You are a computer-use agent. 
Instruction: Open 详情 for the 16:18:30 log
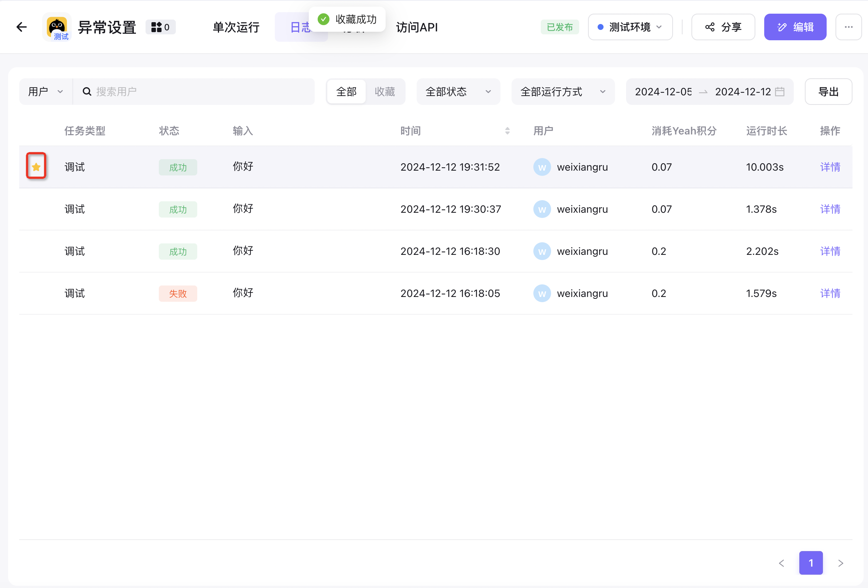830,252
